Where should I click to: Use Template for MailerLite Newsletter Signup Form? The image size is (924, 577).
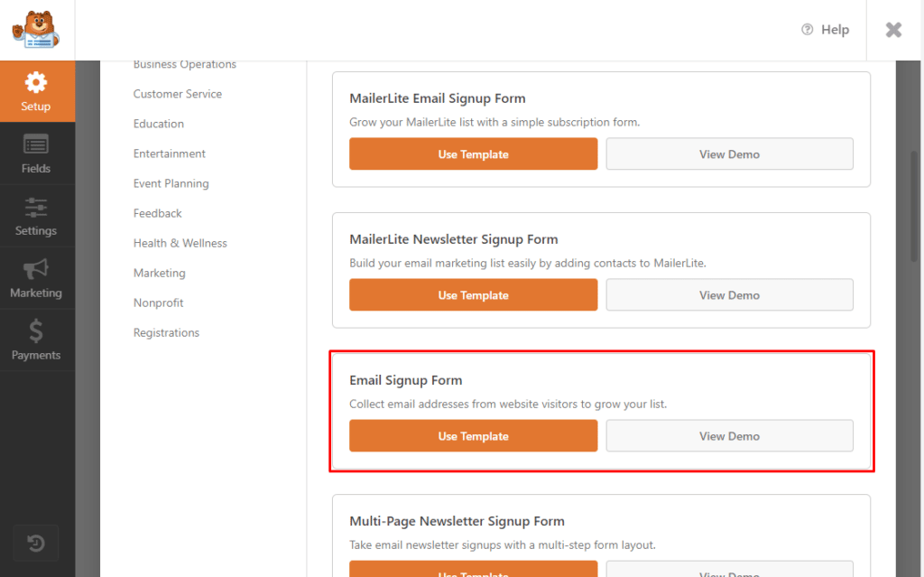click(x=473, y=294)
